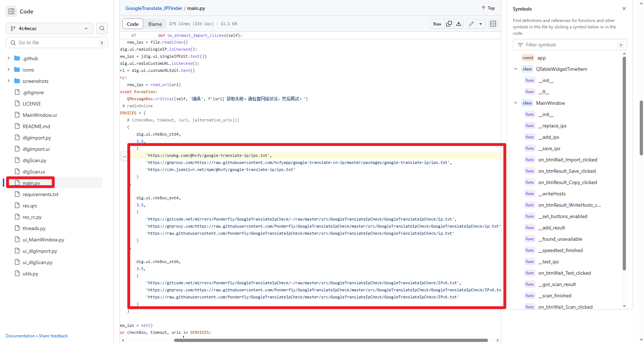Collapse the file tree side panel icon
Screen dimensions: 644x343
(11, 11)
